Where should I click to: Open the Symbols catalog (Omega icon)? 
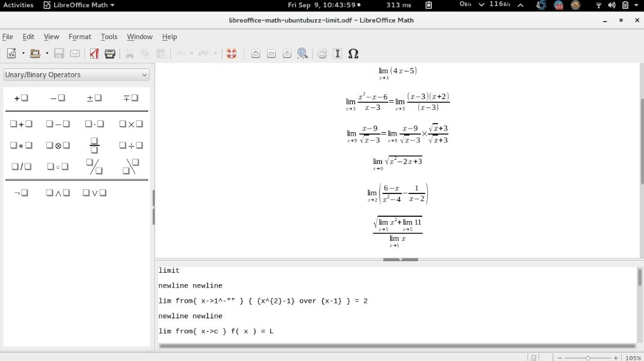[x=354, y=53]
